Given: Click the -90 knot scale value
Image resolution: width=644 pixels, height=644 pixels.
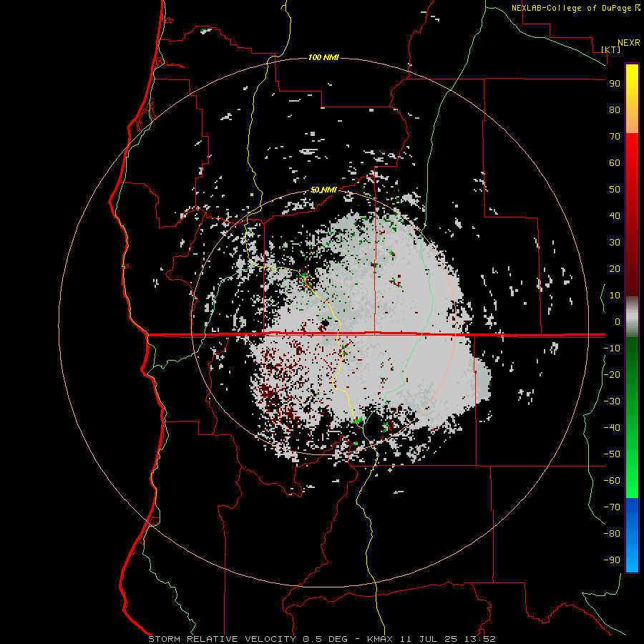Looking at the screenshot, I should [612, 560].
